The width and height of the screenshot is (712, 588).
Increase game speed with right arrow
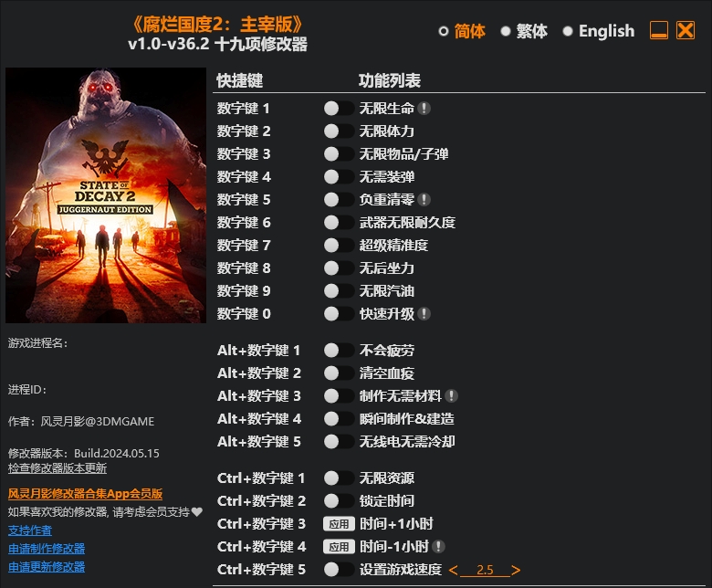[516, 570]
